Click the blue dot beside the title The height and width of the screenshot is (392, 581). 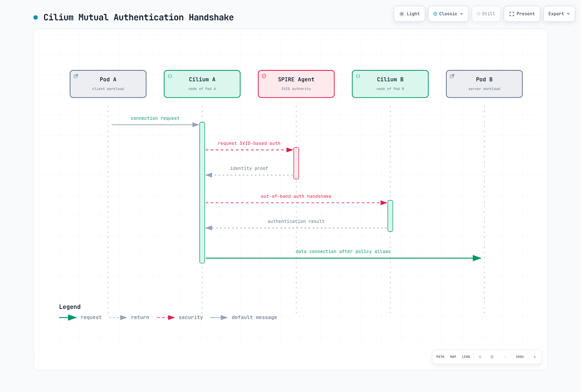[36, 17]
